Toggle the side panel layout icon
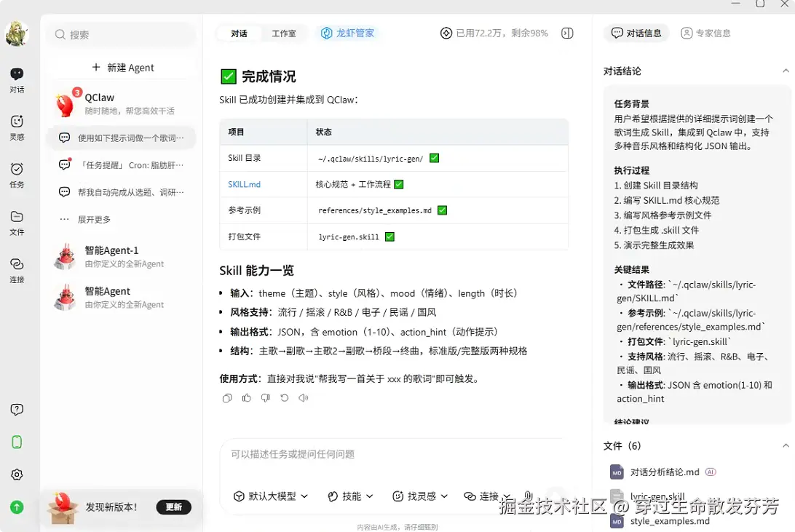Image resolution: width=795 pixels, height=532 pixels. click(567, 33)
